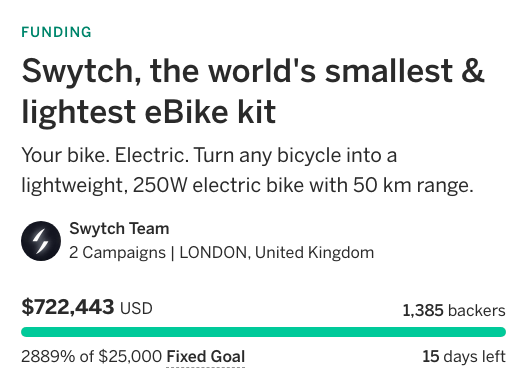The image size is (521, 384).
Task: Click the $25,000 goal amount
Action: pyautogui.click(x=130, y=356)
